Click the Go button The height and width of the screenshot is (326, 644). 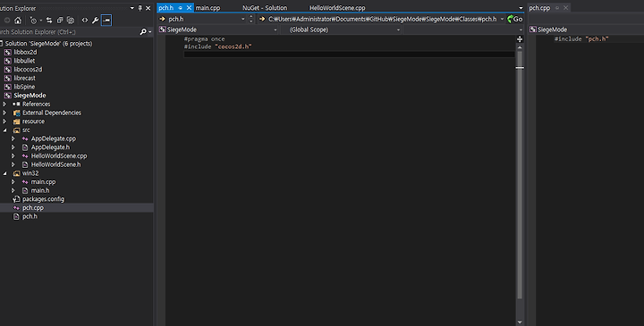515,19
